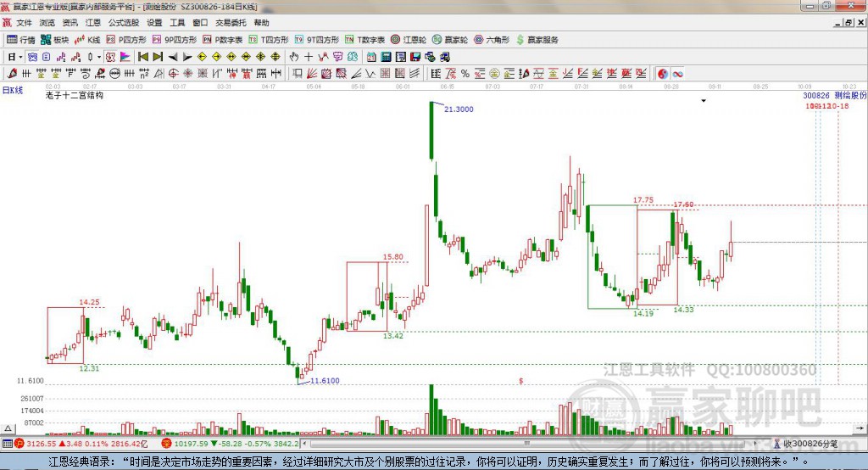Screen dimensions: 868x470
Task: Select the crosshair plus cursor tool
Action: (309, 57)
